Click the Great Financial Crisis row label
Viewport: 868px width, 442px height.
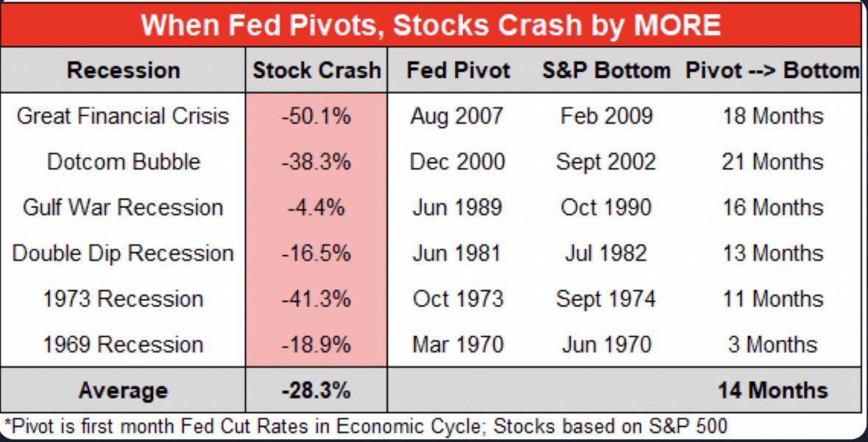(123, 116)
